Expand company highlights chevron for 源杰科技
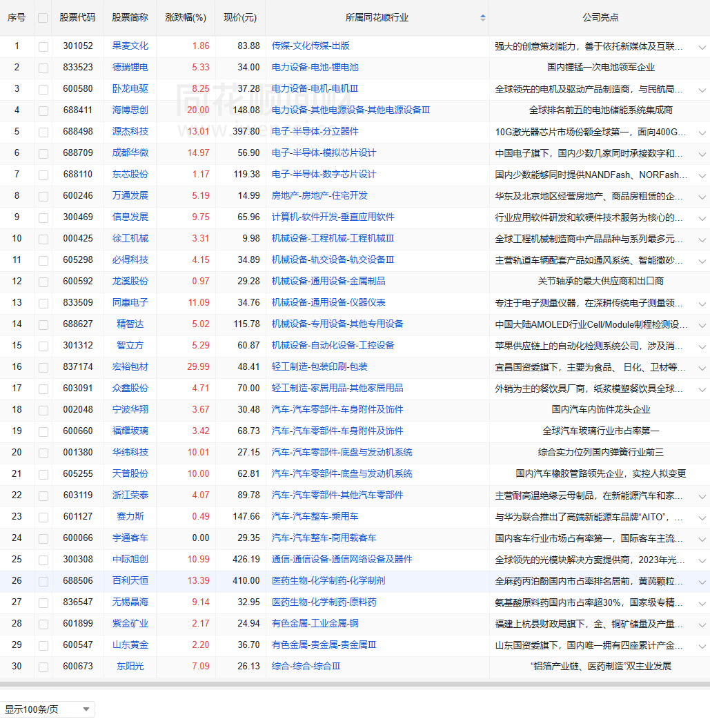This screenshot has height=728, width=710. [x=702, y=132]
